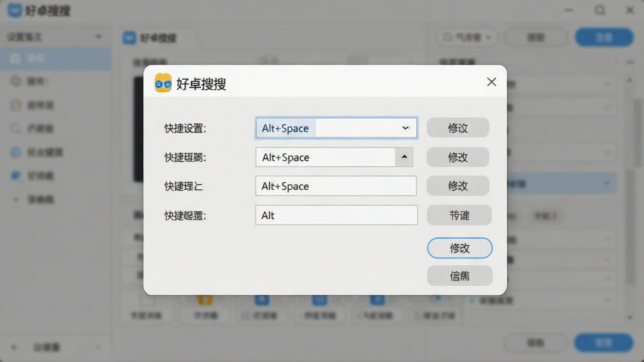This screenshot has height=362, width=644.
Task: Click the 节谁 button beside the Alt field
Action: pos(459,215)
